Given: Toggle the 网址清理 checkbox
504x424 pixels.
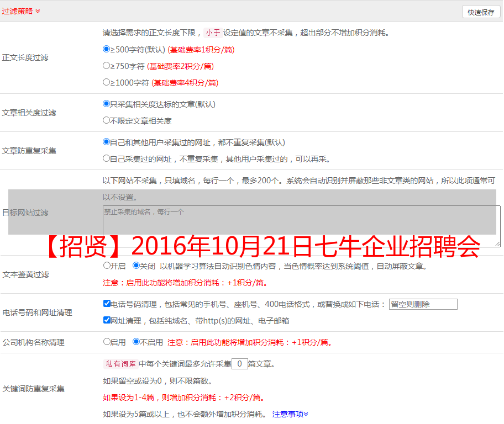Looking at the screenshot, I should pyautogui.click(x=107, y=320).
